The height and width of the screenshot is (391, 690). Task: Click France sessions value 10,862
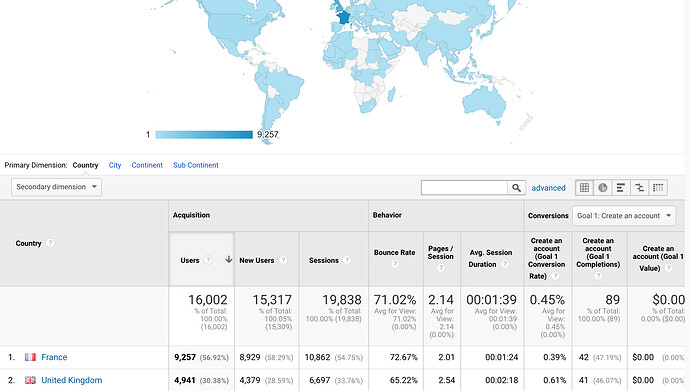coord(317,357)
